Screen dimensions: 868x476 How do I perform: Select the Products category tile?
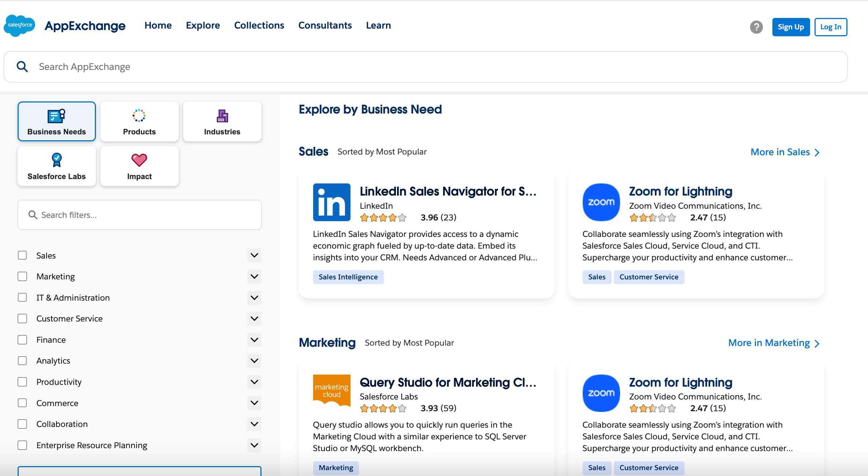pyautogui.click(x=139, y=122)
